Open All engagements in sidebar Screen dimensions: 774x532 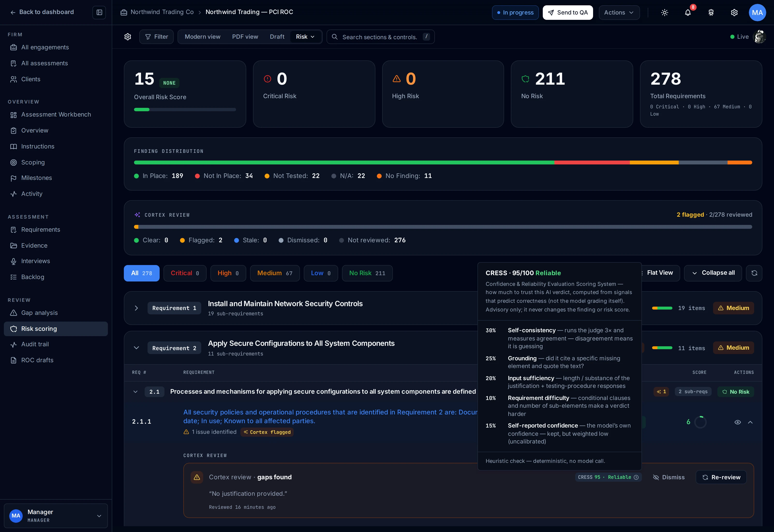click(56, 47)
